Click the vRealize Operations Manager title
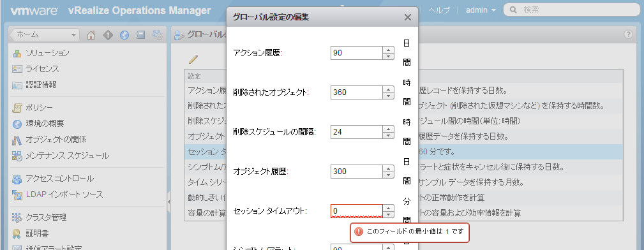The image size is (644, 250). tap(140, 11)
